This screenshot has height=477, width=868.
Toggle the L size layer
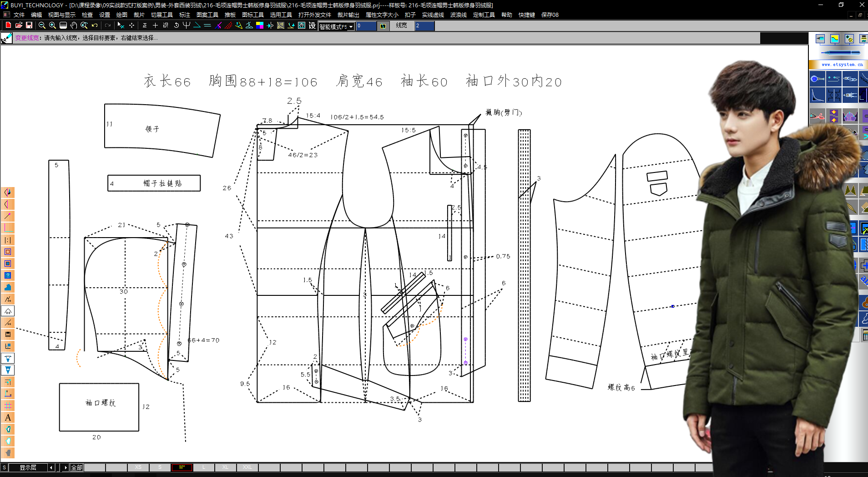tap(204, 467)
